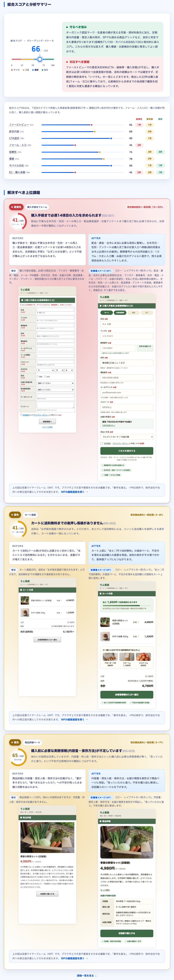Open the 信頼性 category row
The height and width of the screenshot is (980, 174).
[x=87, y=152]
